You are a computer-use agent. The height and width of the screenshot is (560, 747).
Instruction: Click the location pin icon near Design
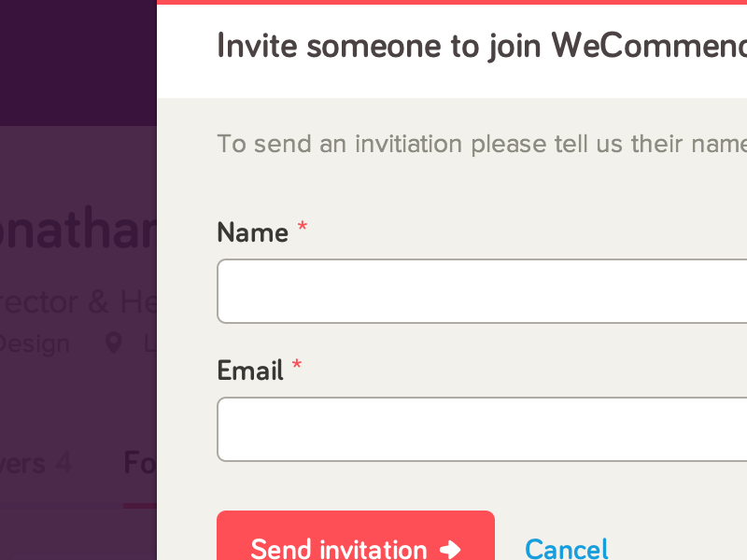pos(114,343)
